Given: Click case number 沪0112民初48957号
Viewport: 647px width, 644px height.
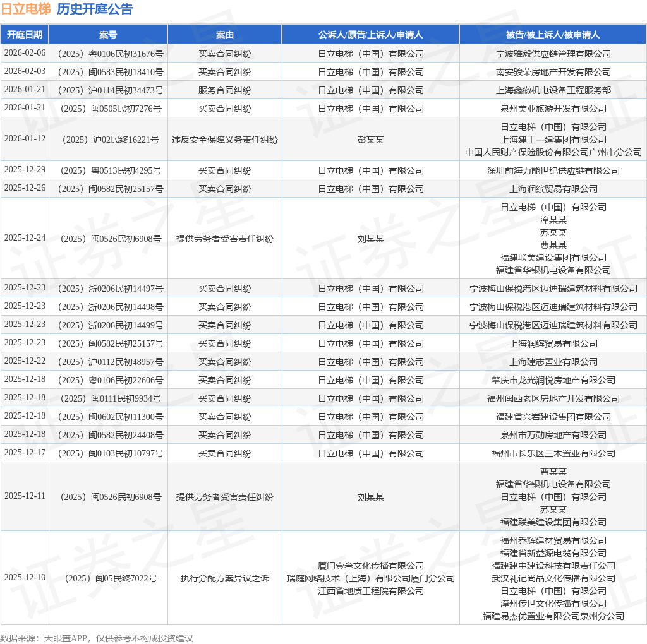Looking at the screenshot, I should point(126,362).
